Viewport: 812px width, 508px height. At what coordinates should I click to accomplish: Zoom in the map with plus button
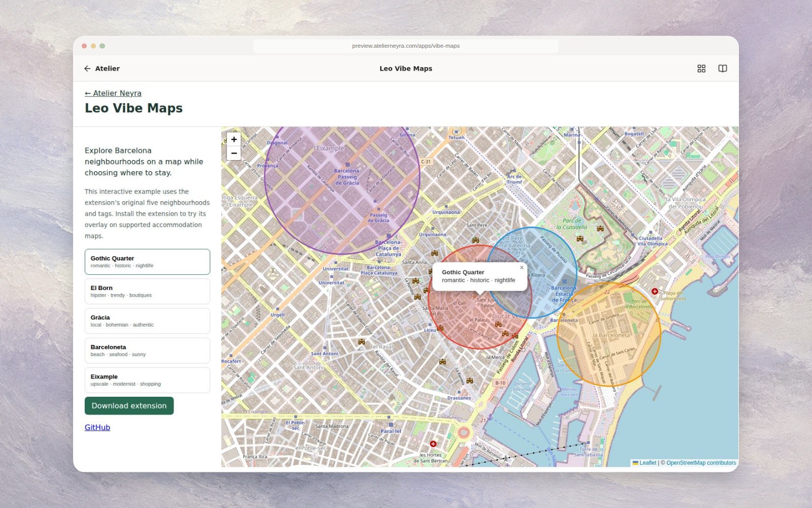coord(234,139)
